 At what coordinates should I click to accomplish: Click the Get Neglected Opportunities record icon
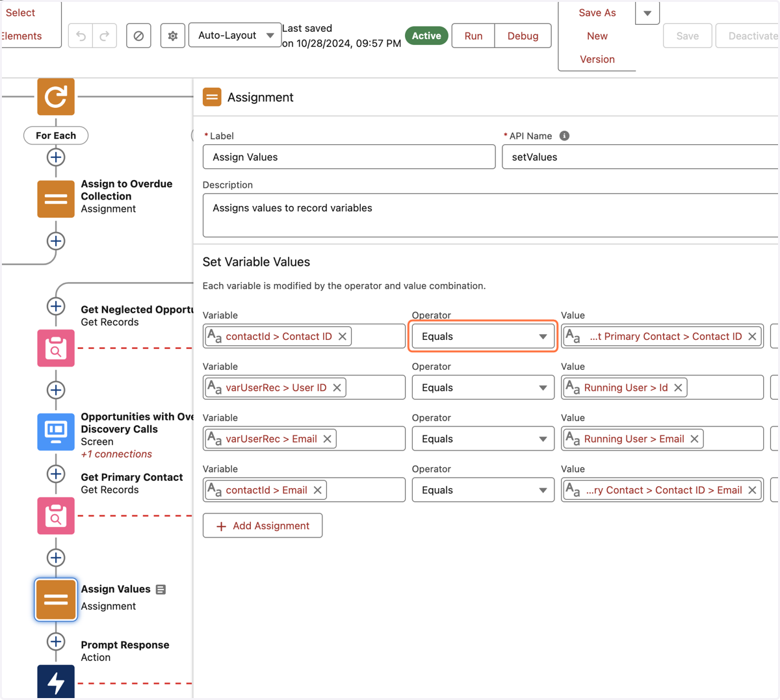coord(56,348)
